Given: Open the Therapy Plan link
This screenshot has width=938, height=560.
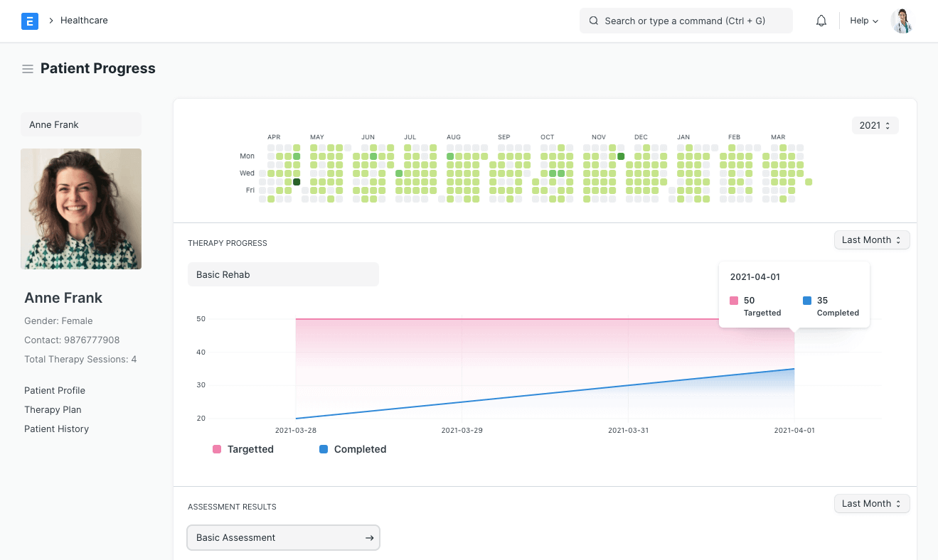Looking at the screenshot, I should click(53, 409).
